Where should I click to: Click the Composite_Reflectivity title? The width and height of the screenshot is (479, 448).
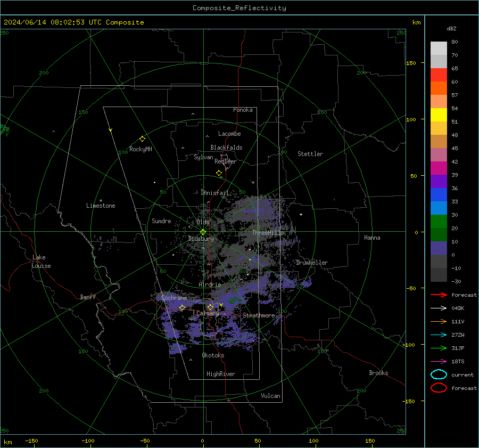pos(240,8)
